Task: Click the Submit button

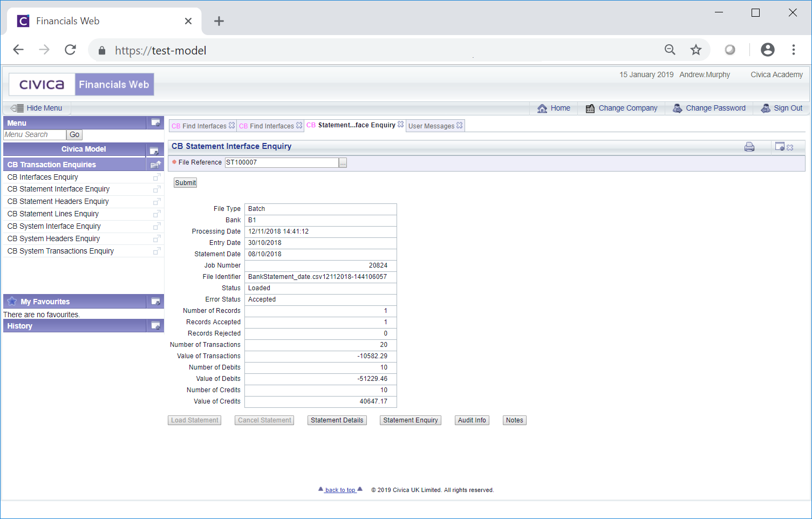Action: pyautogui.click(x=185, y=183)
